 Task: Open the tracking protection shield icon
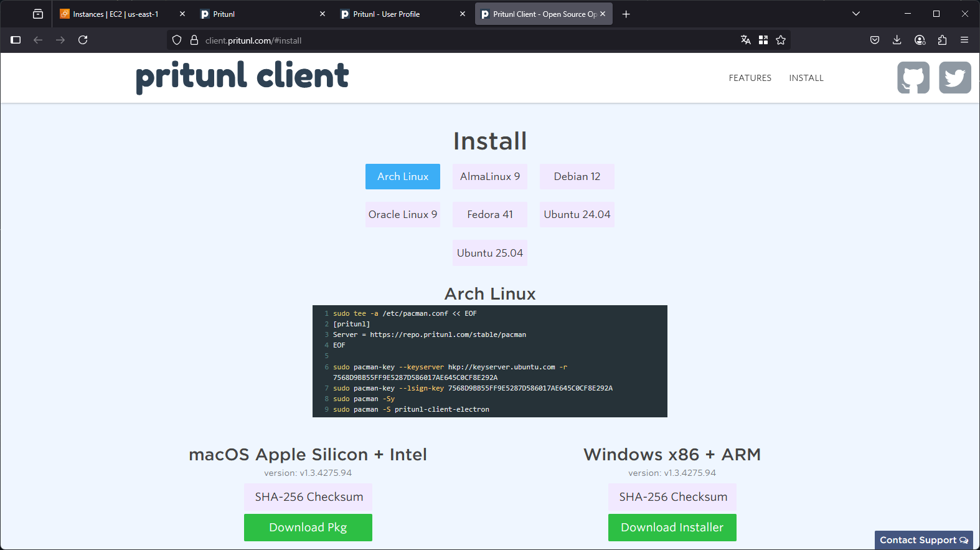coord(177,40)
